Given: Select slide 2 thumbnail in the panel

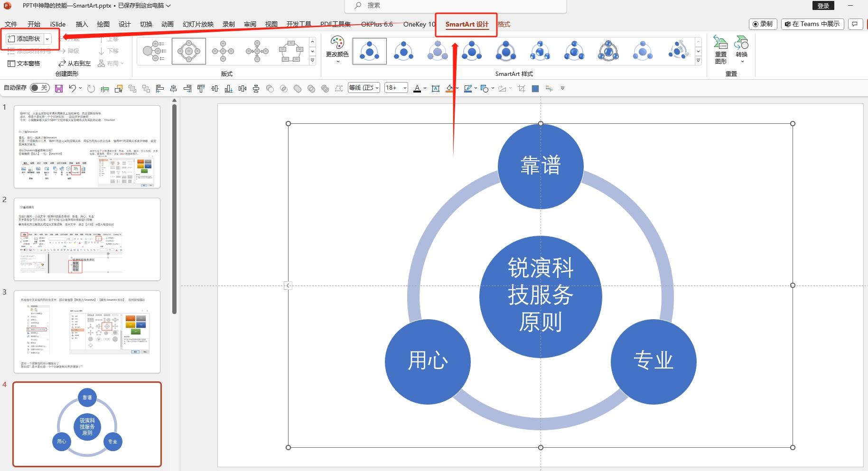Looking at the screenshot, I should 87,240.
